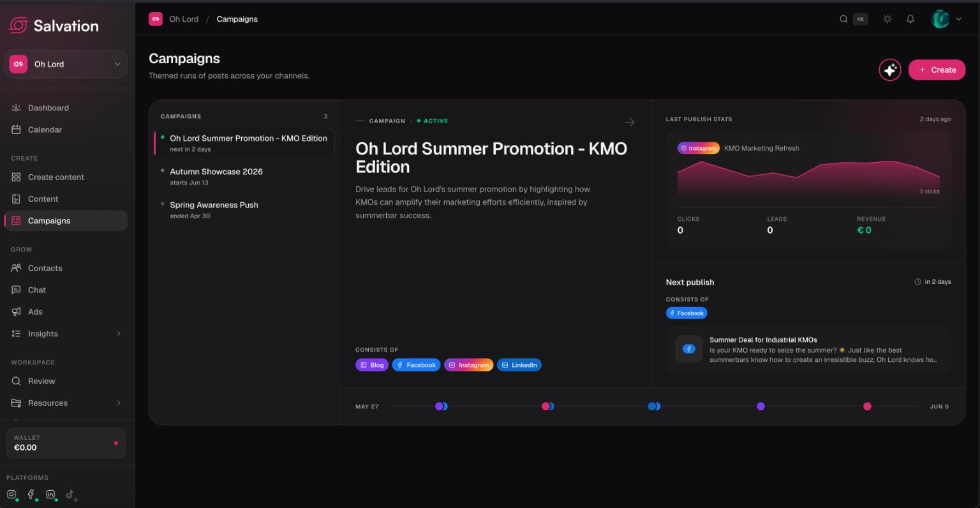Click the 'Oh Lord Summer Promotion - KMO Edition' heading
Image resolution: width=980 pixels, height=508 pixels.
click(491, 158)
